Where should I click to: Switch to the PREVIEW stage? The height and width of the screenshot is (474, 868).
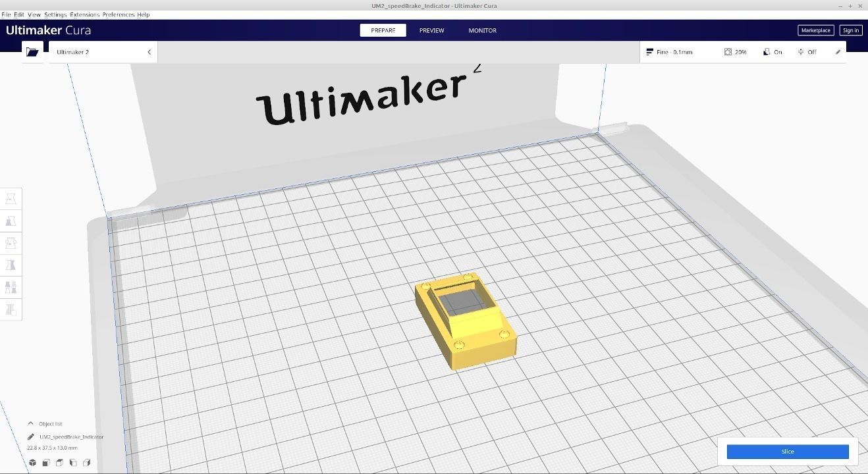(431, 30)
